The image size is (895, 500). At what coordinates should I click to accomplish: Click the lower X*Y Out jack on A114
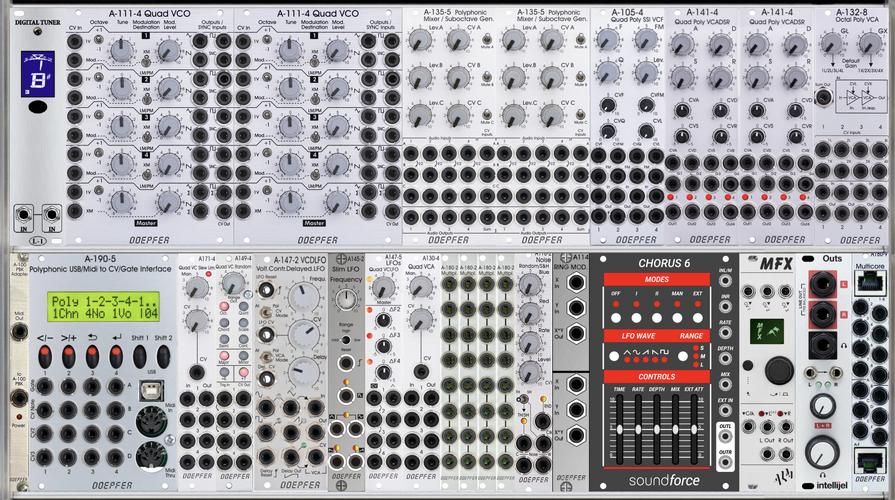coord(576,436)
